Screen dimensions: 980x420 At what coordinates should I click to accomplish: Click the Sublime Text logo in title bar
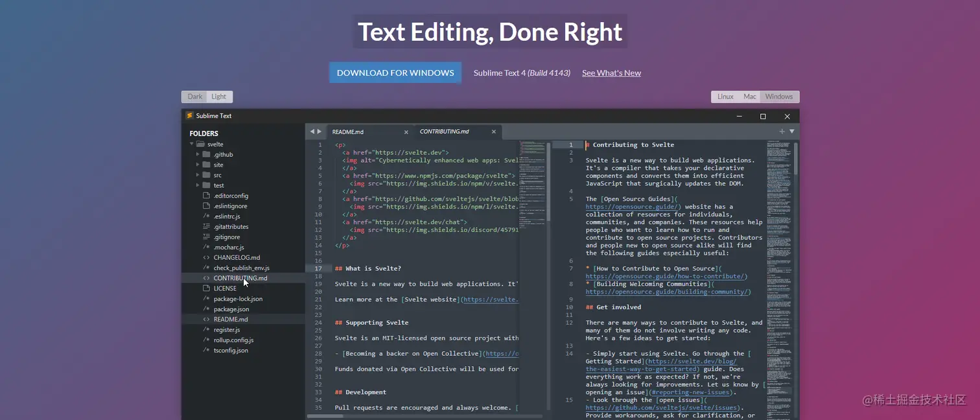pos(190,116)
